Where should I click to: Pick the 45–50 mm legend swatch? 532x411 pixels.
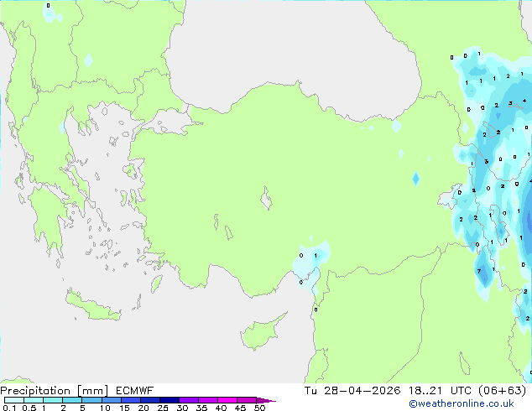[247, 400]
